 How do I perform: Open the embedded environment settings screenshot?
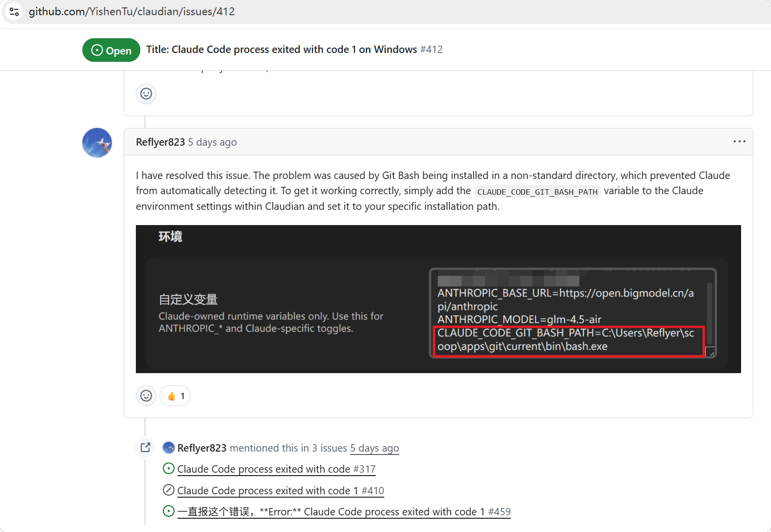(438, 299)
